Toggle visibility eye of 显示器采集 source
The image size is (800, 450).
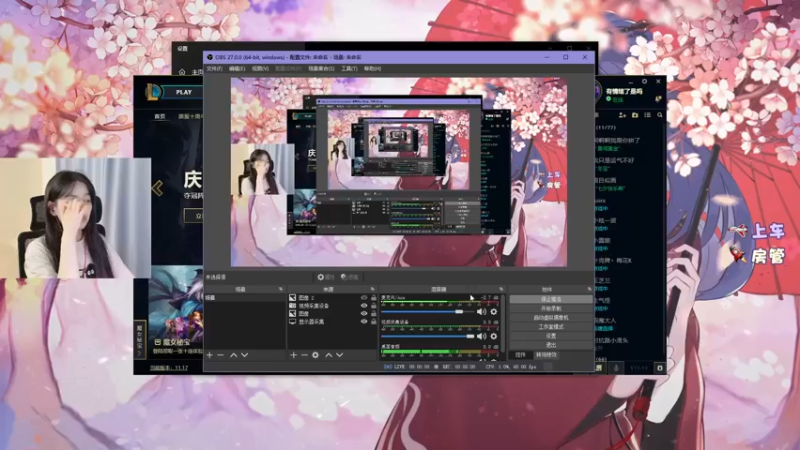point(364,322)
